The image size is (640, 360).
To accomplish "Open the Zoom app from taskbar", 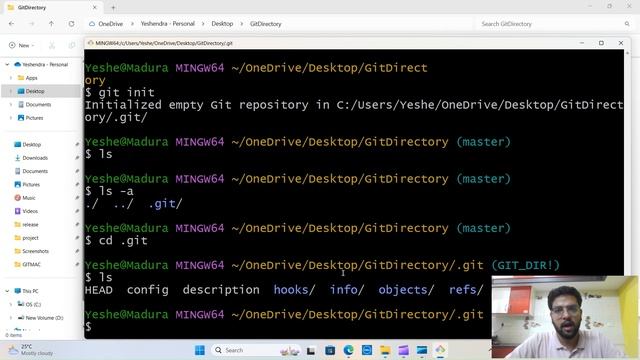I will (367, 350).
